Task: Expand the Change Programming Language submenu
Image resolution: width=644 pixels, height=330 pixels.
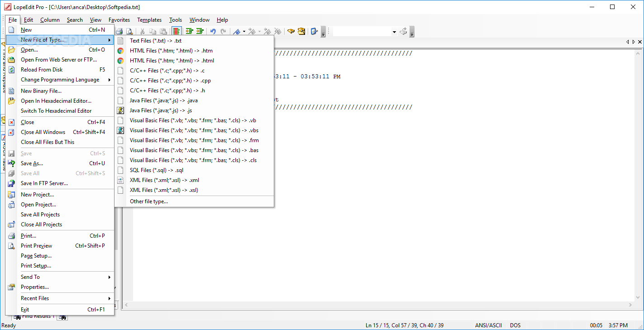Action: pos(60,80)
